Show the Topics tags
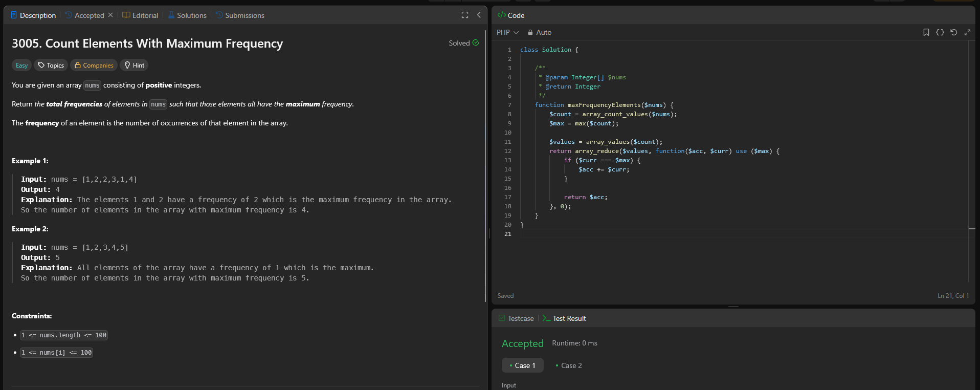980x390 pixels. [x=51, y=66]
